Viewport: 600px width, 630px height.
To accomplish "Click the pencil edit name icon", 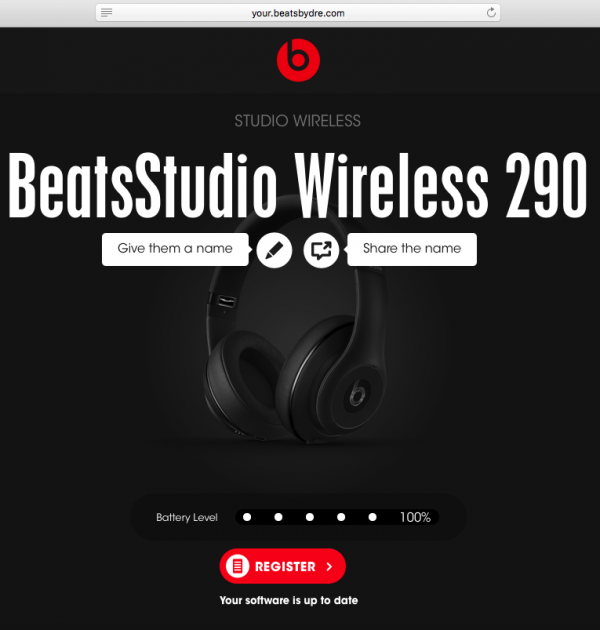I will click(x=274, y=250).
